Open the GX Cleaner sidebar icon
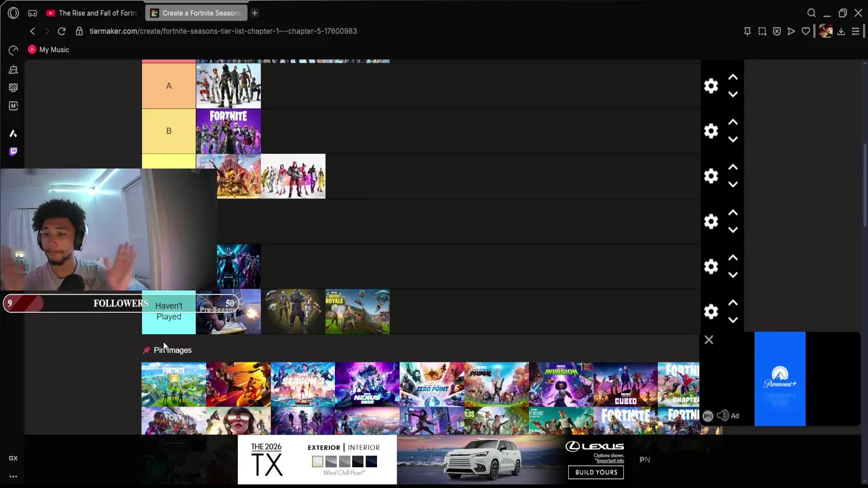Viewport: 868px width, 488px height. [13, 69]
